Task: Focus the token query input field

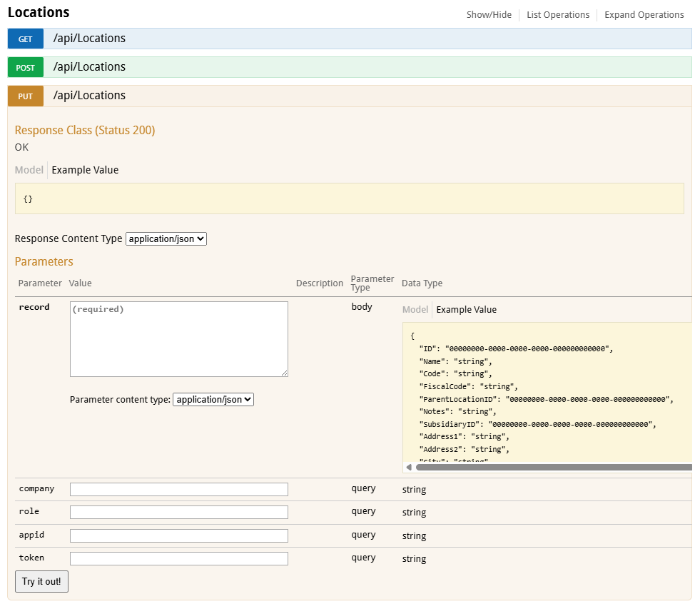Action: click(x=178, y=558)
